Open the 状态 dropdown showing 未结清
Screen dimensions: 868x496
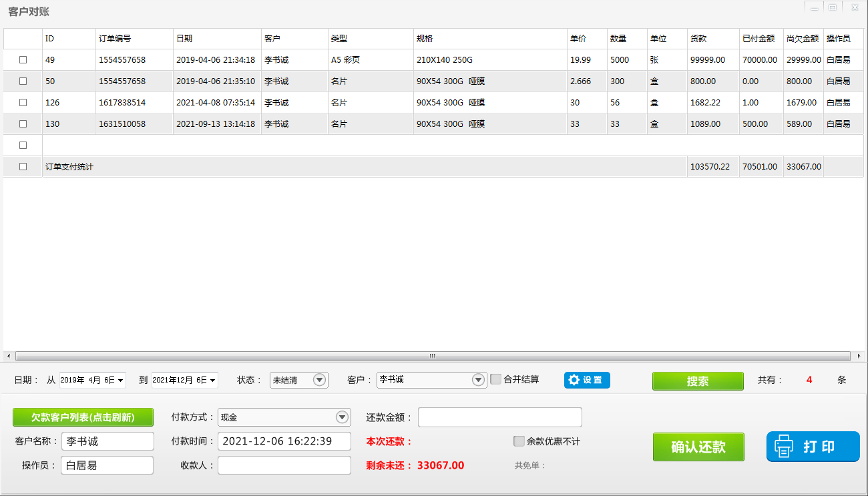pos(320,380)
